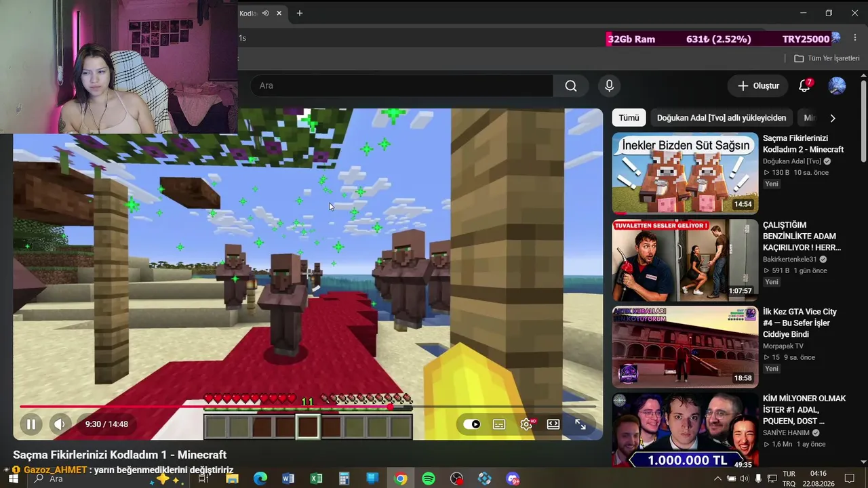This screenshot has height=488, width=868.
Task: Open the Windows notification center
Action: pyautogui.click(x=849, y=479)
